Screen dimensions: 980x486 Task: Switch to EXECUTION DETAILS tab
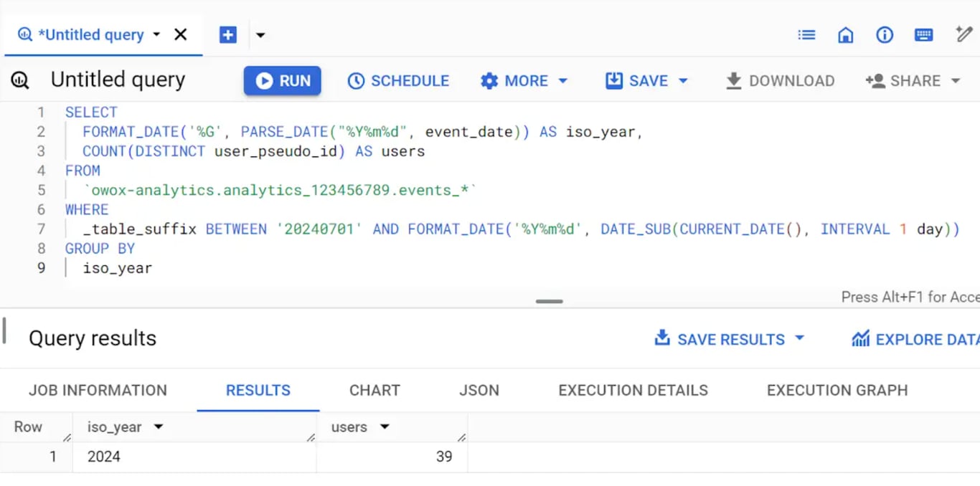tap(633, 391)
